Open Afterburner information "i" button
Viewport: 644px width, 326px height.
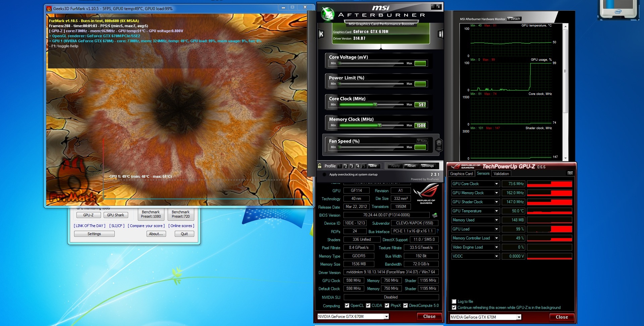440,34
